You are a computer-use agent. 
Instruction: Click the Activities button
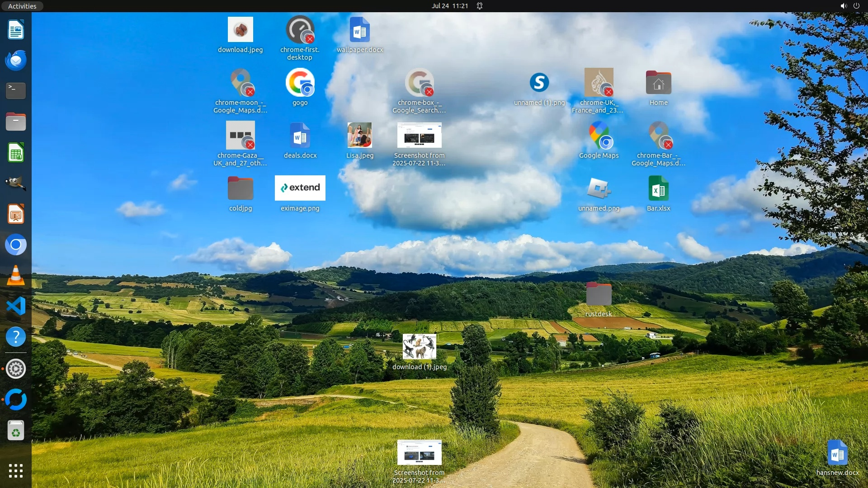[x=22, y=6]
